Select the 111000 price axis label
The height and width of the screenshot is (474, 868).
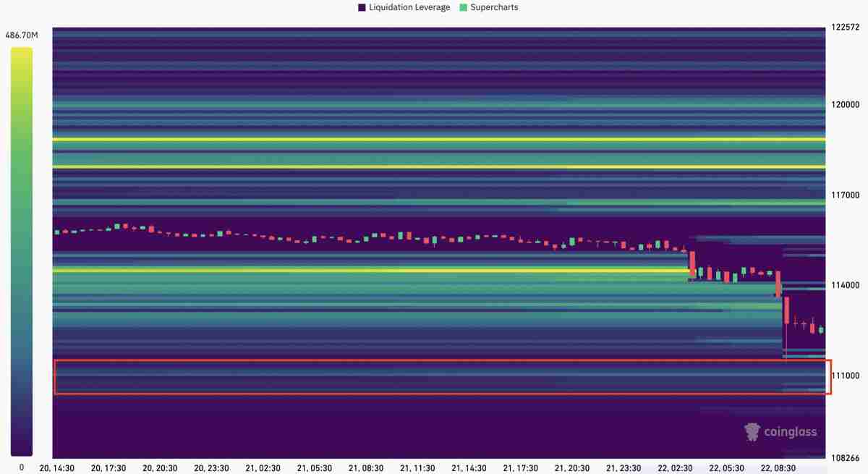pos(847,376)
